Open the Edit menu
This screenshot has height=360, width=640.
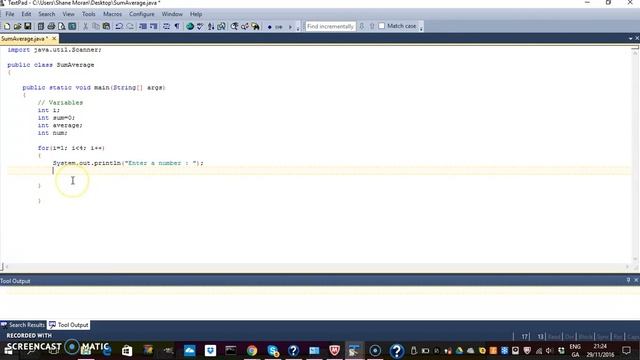pos(26,14)
